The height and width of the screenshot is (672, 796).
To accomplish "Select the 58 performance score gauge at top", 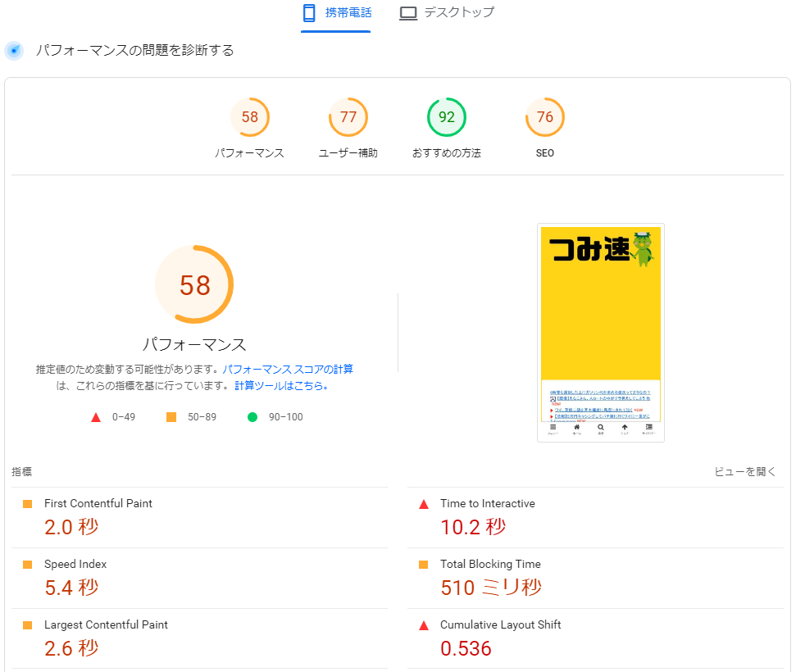I will 250,117.
